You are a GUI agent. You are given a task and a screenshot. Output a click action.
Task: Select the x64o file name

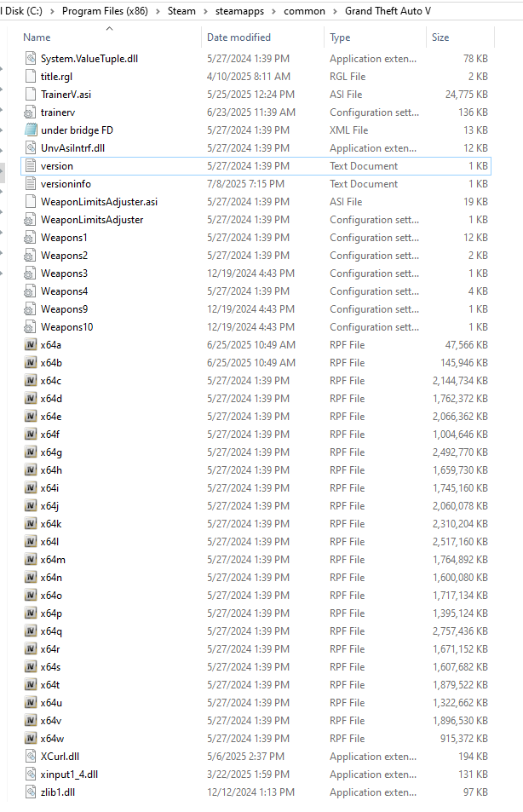pos(51,596)
